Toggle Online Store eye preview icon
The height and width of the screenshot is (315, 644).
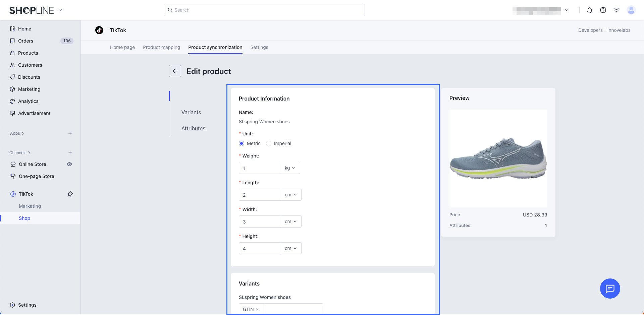(x=69, y=164)
